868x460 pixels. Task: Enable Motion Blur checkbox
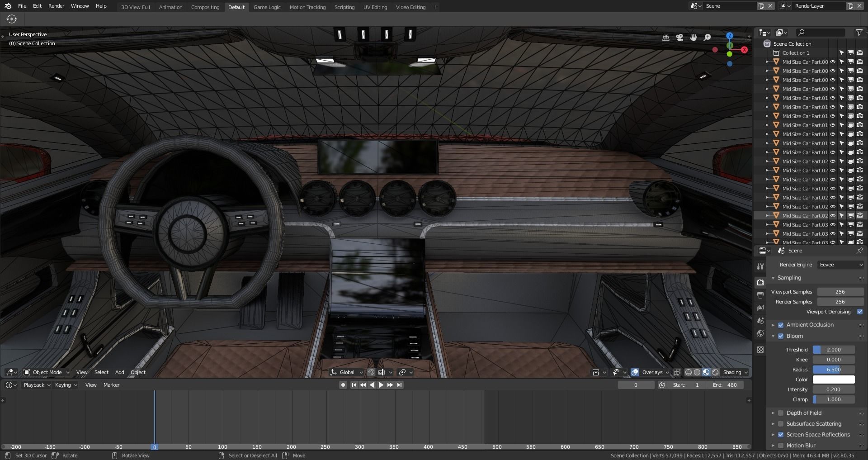tap(781, 446)
